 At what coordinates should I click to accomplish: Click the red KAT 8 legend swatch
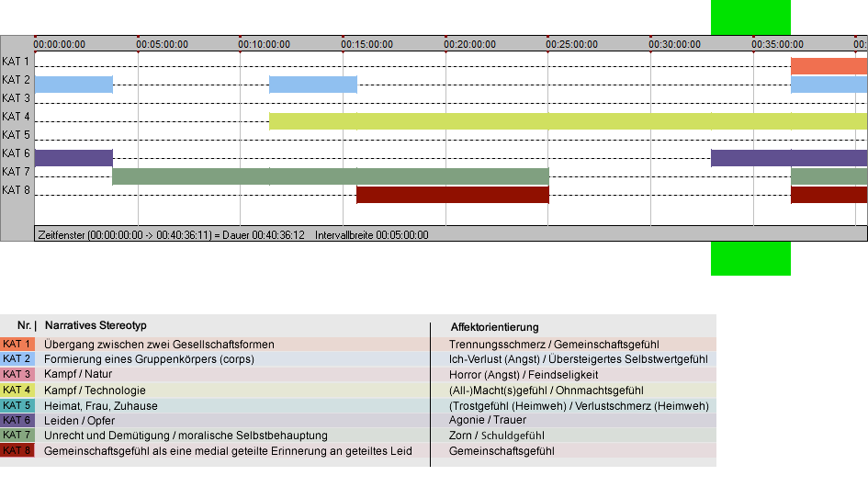click(17, 450)
